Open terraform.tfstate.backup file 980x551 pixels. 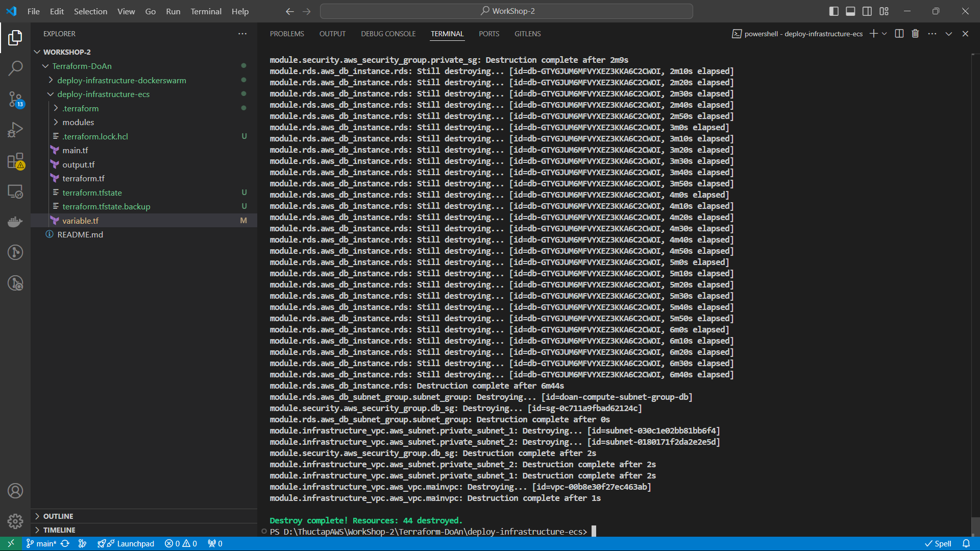tap(144, 206)
